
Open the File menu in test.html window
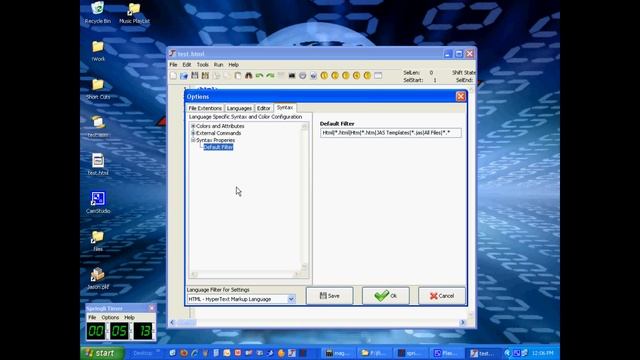tap(173, 64)
